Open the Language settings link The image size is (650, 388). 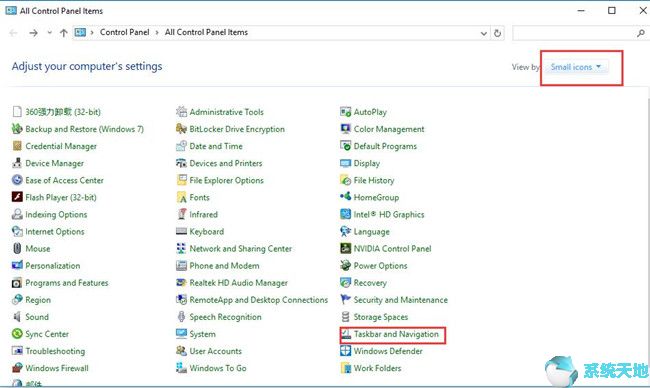(x=371, y=232)
